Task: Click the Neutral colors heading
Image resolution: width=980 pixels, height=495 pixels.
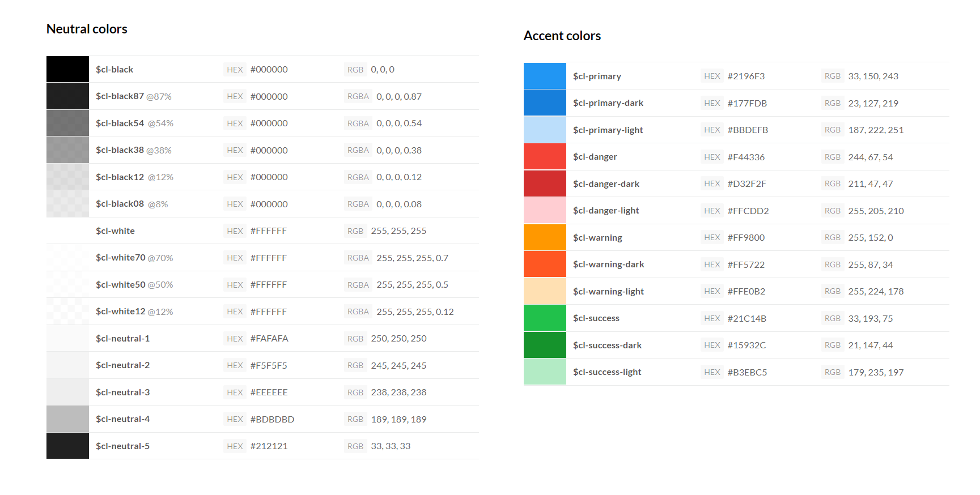Action: [87, 29]
